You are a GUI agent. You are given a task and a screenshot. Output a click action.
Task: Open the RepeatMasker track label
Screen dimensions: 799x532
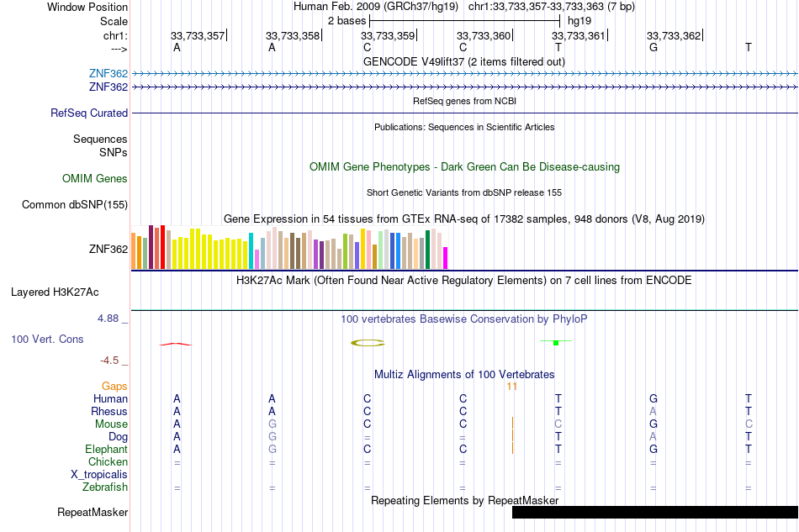93,512
